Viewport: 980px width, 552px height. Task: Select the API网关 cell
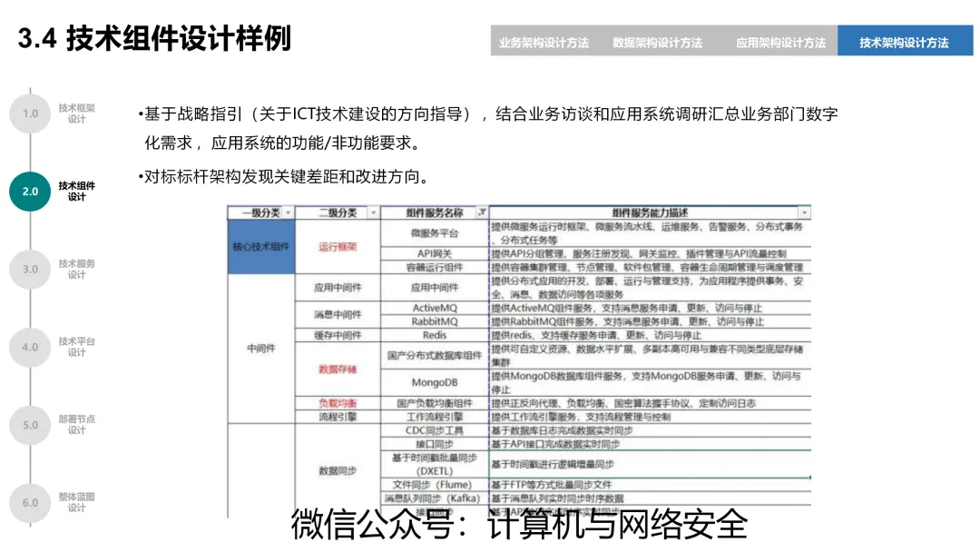click(435, 254)
